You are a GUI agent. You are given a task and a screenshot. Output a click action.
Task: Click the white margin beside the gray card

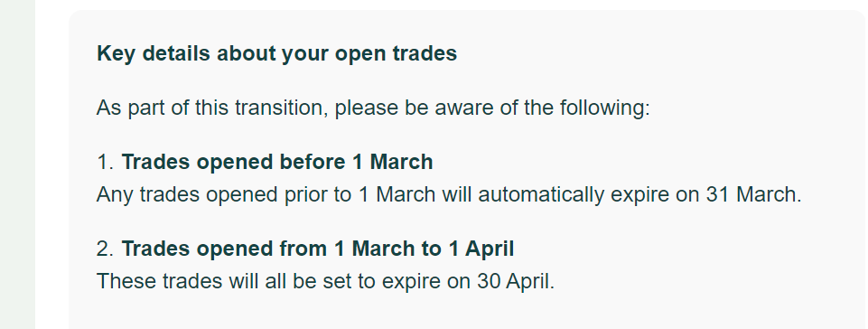click(51, 166)
